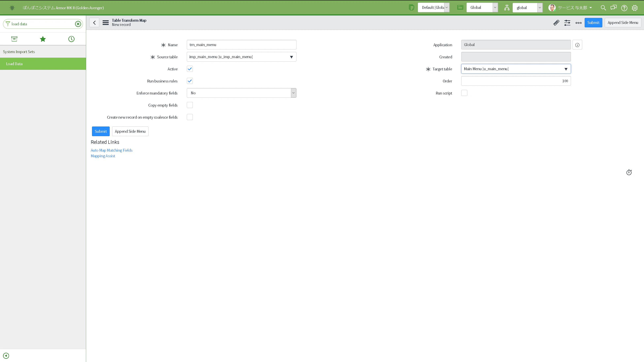Open the global domain dropdown
Image resolution: width=644 pixels, height=362 pixels.
coord(527,8)
